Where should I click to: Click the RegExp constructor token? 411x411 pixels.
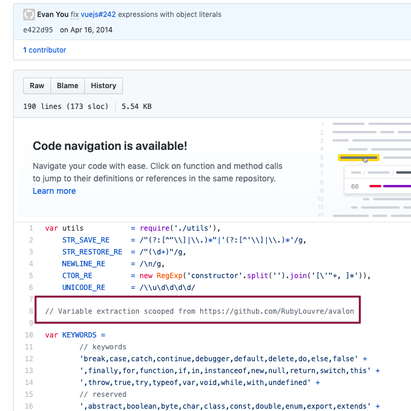169,276
